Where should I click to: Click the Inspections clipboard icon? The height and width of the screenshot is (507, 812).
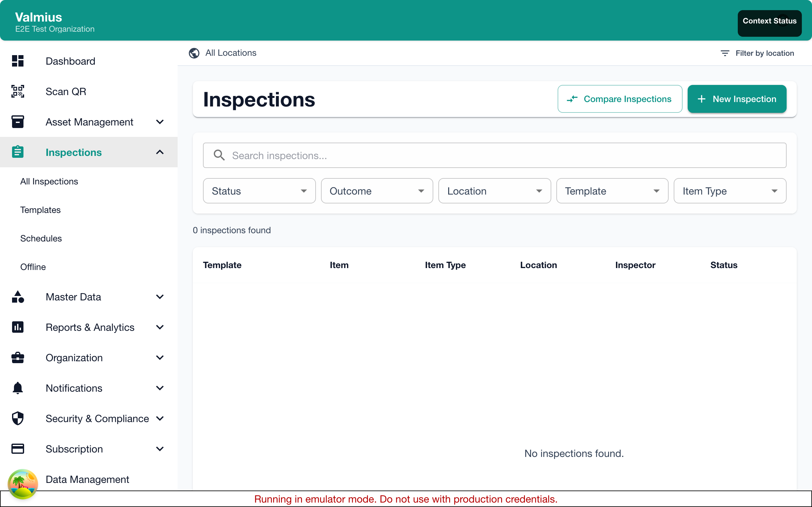(17, 152)
